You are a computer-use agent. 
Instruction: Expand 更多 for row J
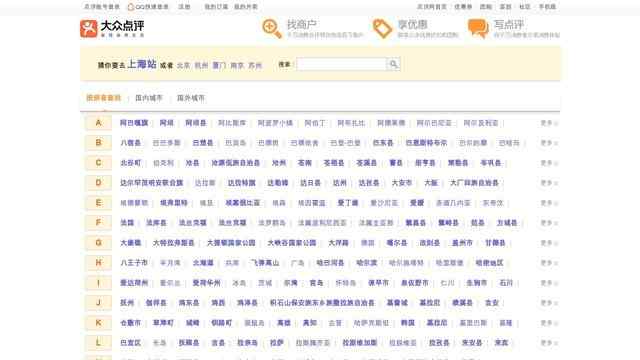tap(549, 303)
